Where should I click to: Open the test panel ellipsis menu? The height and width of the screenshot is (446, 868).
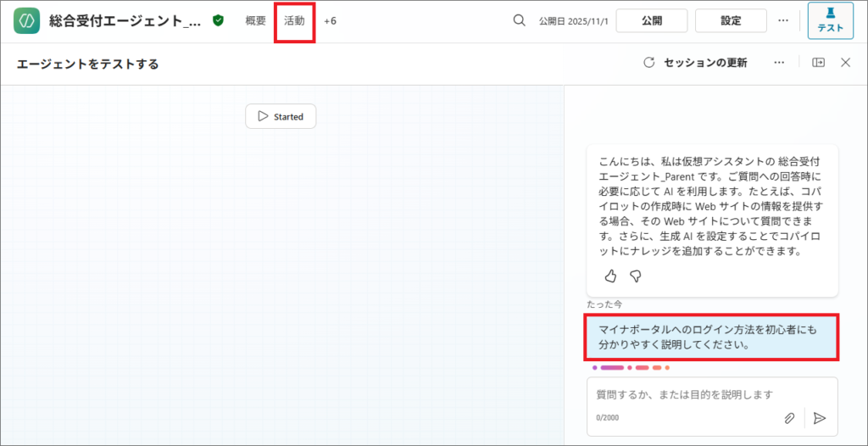pos(779,63)
